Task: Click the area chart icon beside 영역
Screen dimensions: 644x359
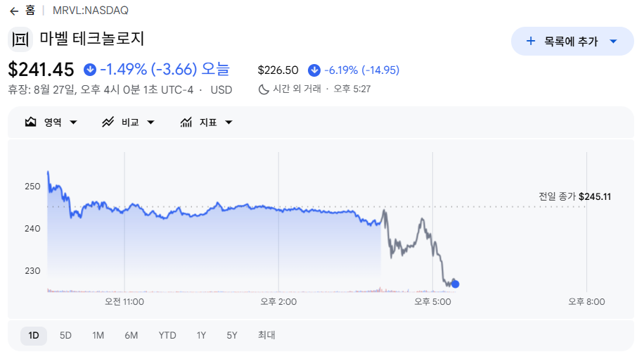Action: coord(30,122)
